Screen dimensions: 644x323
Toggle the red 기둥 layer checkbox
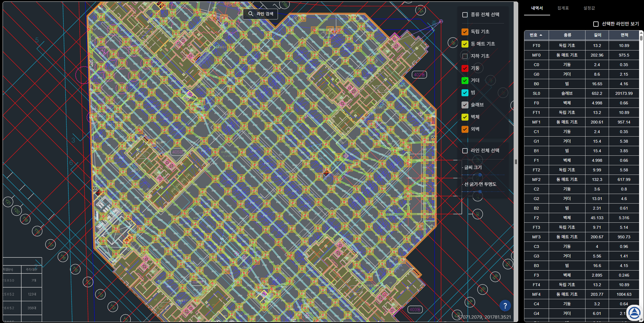pyautogui.click(x=465, y=68)
